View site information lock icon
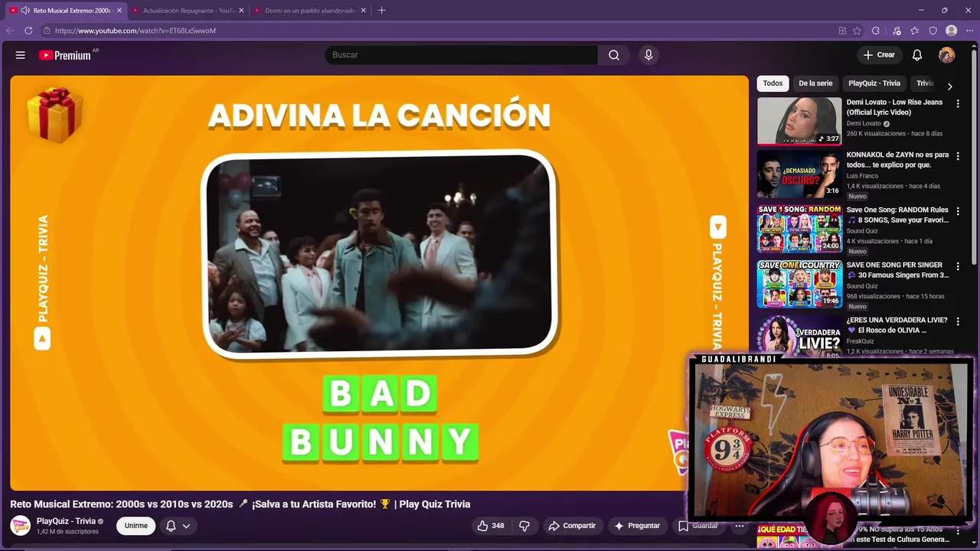Screen dimensions: 980x551 (47, 31)
